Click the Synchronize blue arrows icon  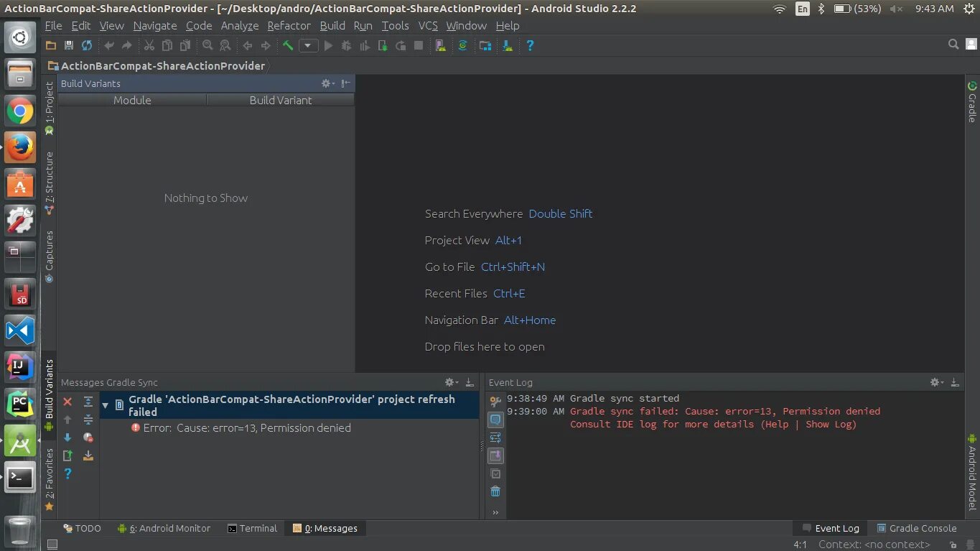87,45
